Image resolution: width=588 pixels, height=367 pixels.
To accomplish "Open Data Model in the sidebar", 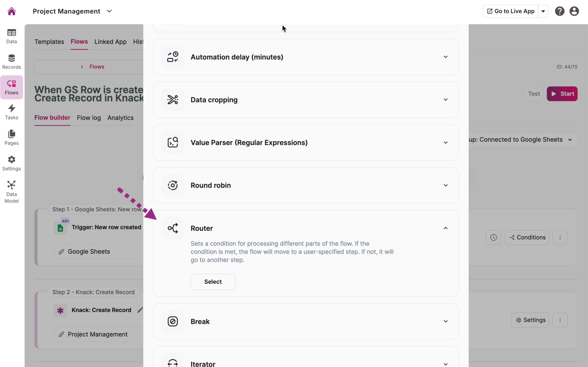I will pos(12,192).
